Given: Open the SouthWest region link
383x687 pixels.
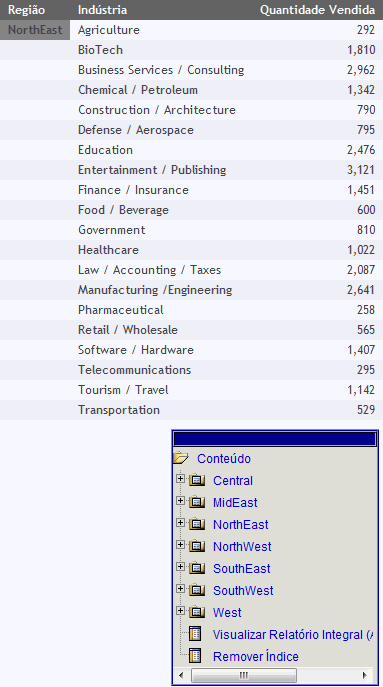Looking at the screenshot, I should click(x=243, y=591).
